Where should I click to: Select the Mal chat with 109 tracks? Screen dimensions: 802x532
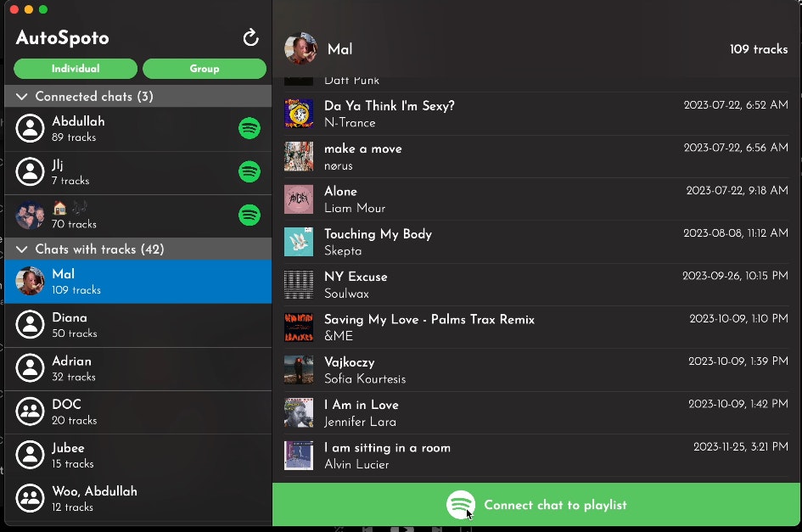coord(138,282)
